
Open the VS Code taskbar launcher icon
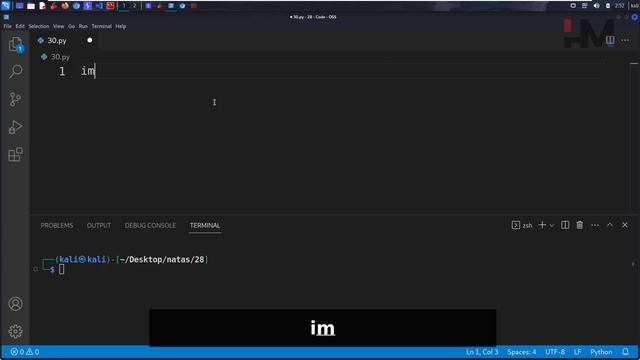click(x=99, y=6)
